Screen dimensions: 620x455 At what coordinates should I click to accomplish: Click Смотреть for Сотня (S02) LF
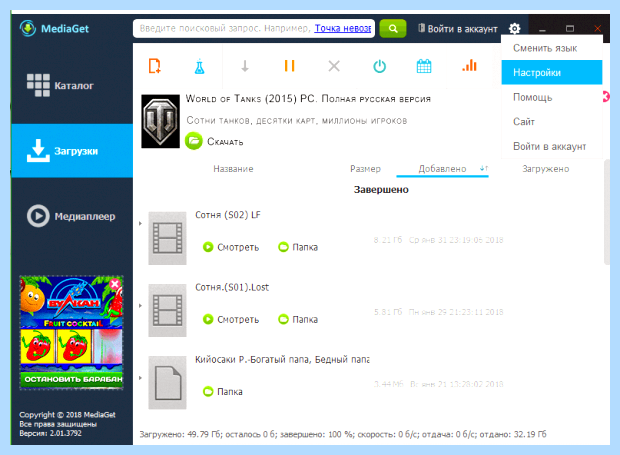tap(231, 247)
